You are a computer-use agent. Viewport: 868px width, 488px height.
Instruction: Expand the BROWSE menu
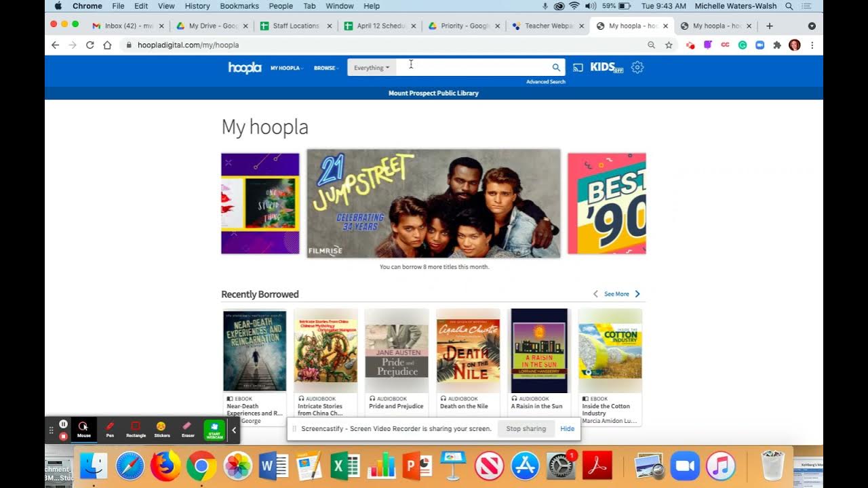(326, 68)
